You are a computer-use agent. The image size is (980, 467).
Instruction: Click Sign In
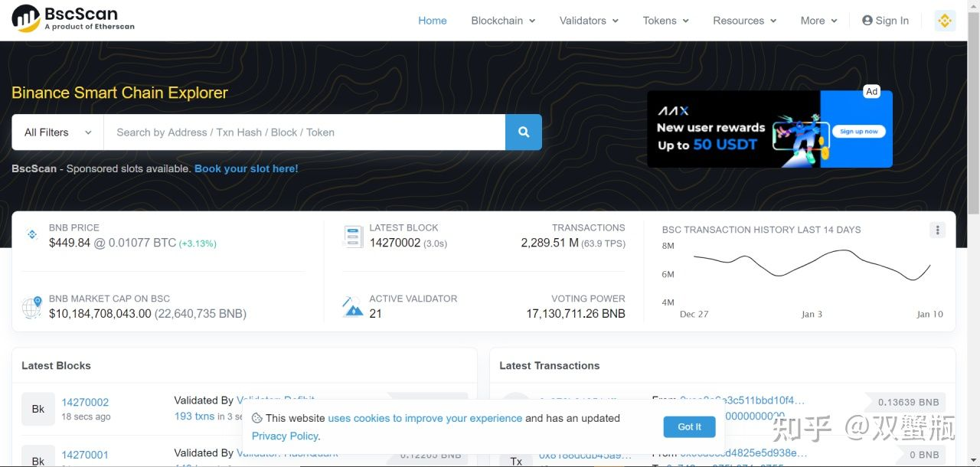(x=886, y=21)
